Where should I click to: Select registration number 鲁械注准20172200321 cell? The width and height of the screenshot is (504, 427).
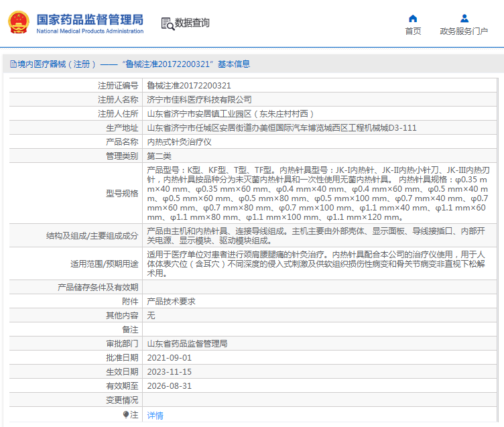coord(189,86)
